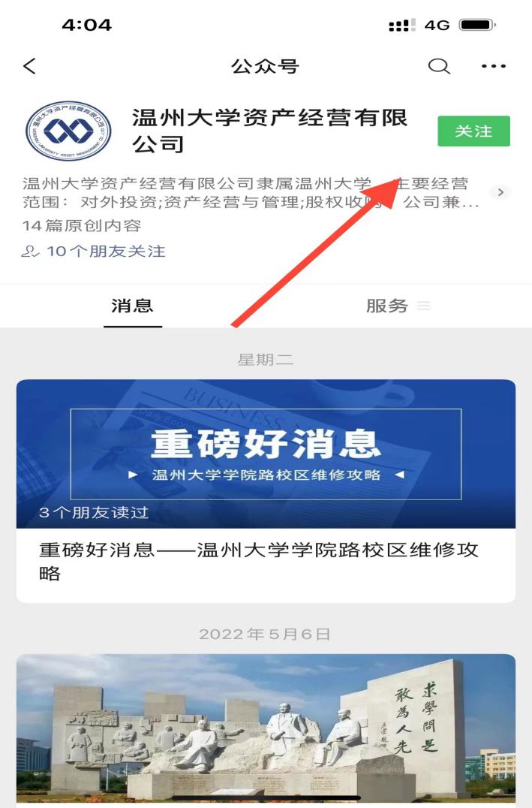The image size is (532, 808).
Task: Tap the list icon beside 服务
Action: [x=424, y=306]
